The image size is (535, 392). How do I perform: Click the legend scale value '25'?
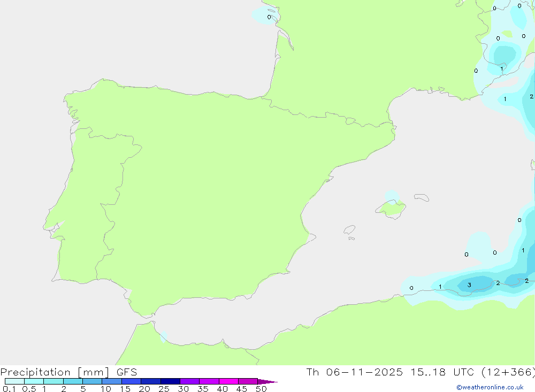point(164,389)
